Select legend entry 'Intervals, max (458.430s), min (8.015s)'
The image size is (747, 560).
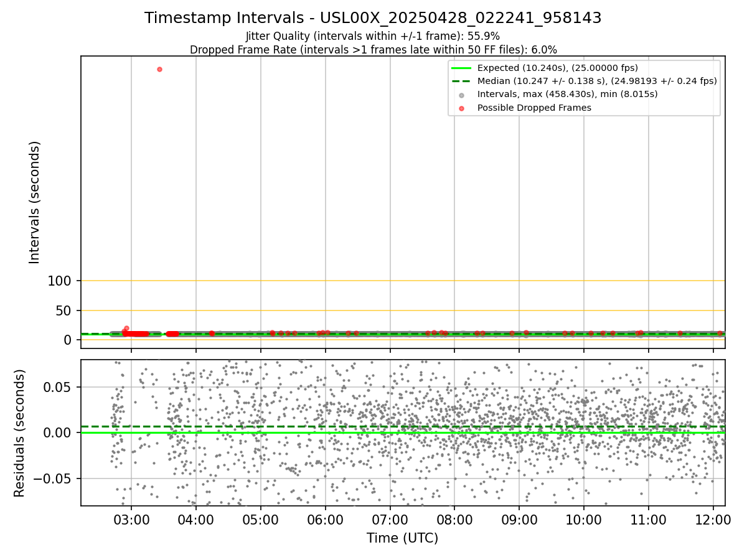click(567, 94)
